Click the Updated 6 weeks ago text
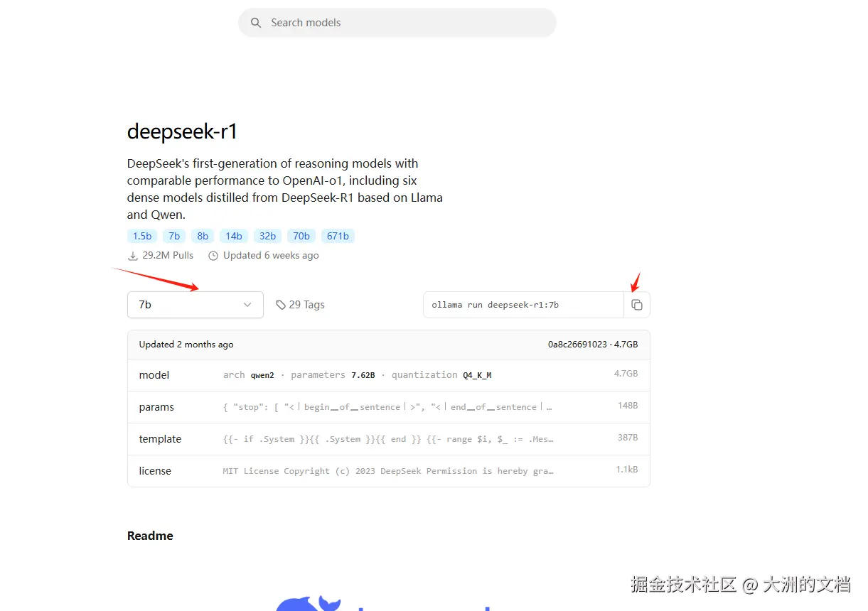Screen dimensions: 868x611 tap(271, 256)
